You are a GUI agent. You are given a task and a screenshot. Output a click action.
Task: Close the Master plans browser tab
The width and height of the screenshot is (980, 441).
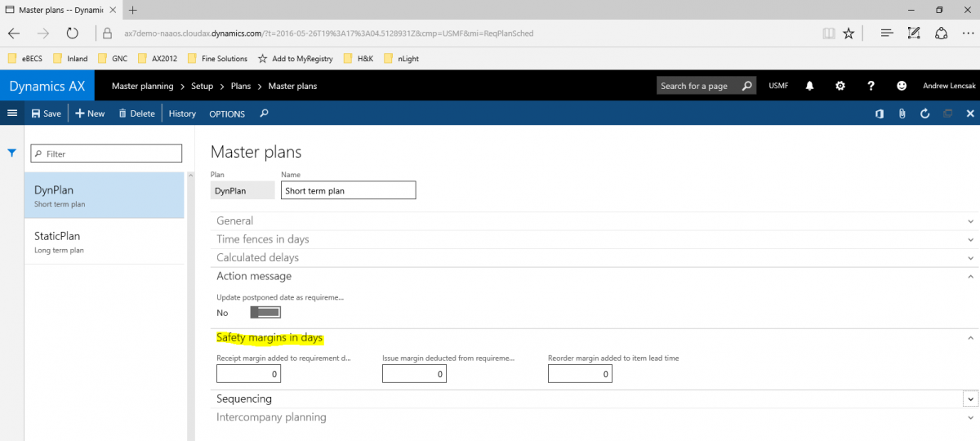click(x=111, y=10)
